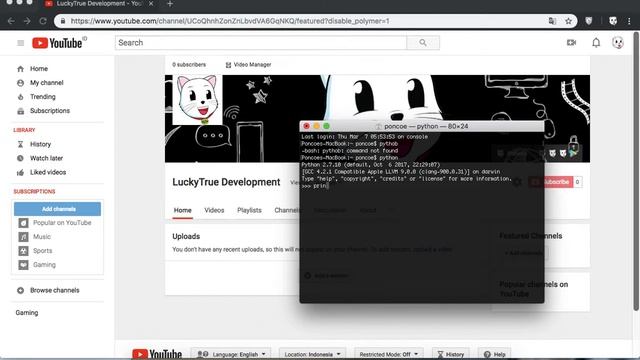
Task: Switch to the Playlists channel tab
Action: tap(249, 210)
